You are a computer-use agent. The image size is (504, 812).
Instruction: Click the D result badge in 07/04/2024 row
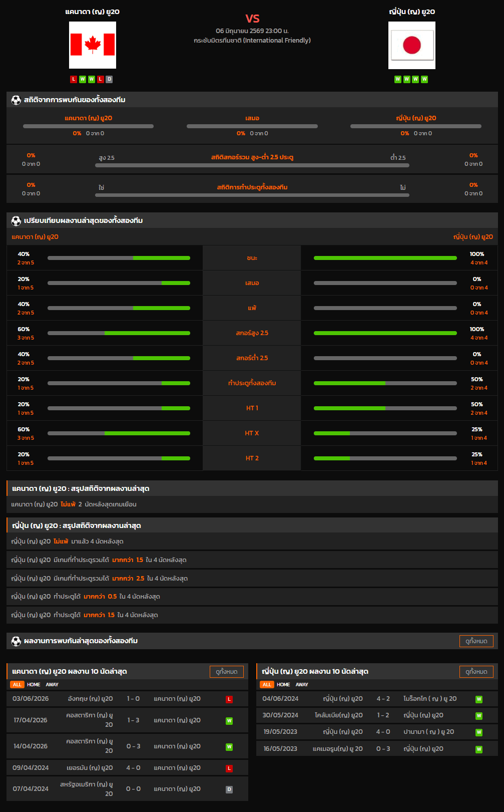tap(229, 789)
